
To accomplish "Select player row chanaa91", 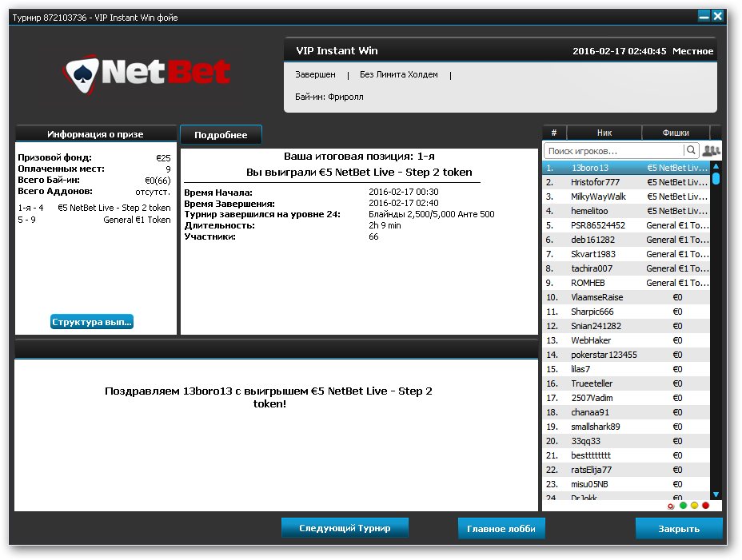I will 626,412.
